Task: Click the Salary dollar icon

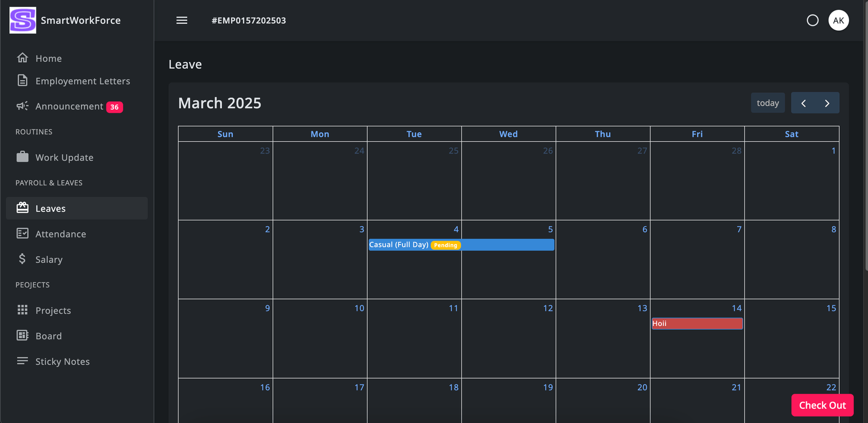Action: (x=22, y=259)
